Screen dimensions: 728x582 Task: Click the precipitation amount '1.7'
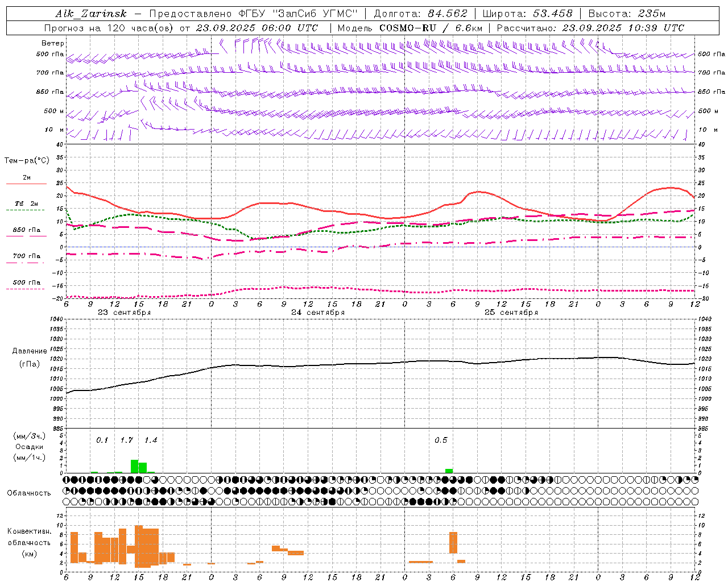[127, 440]
